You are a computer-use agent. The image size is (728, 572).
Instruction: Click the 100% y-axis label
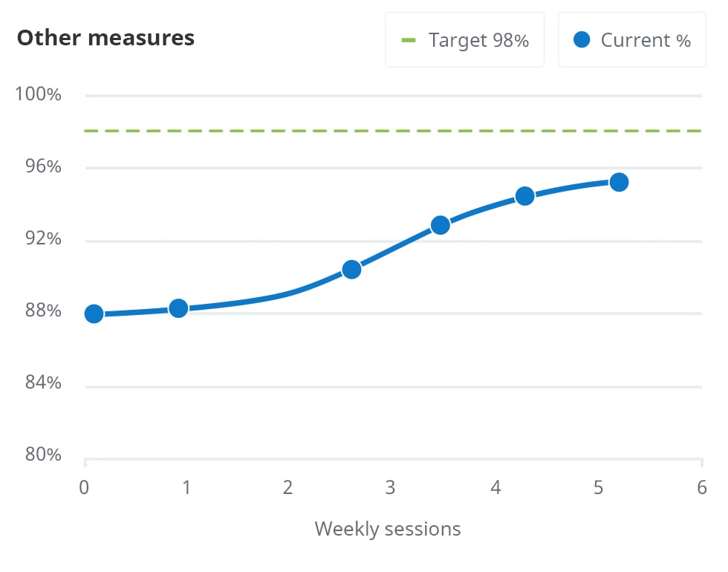tap(37, 95)
